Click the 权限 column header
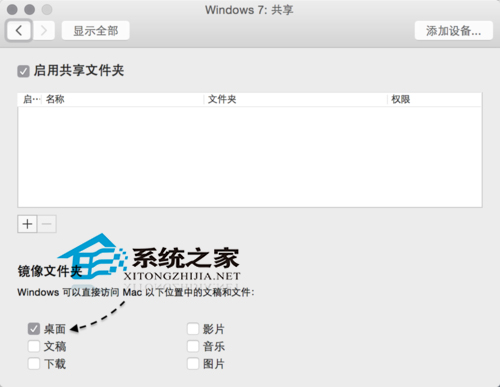Screen dimensions: 500x387 435,99
